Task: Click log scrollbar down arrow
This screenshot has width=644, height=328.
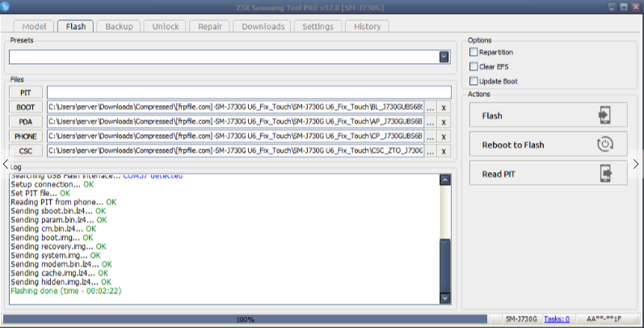Action: coord(444,298)
